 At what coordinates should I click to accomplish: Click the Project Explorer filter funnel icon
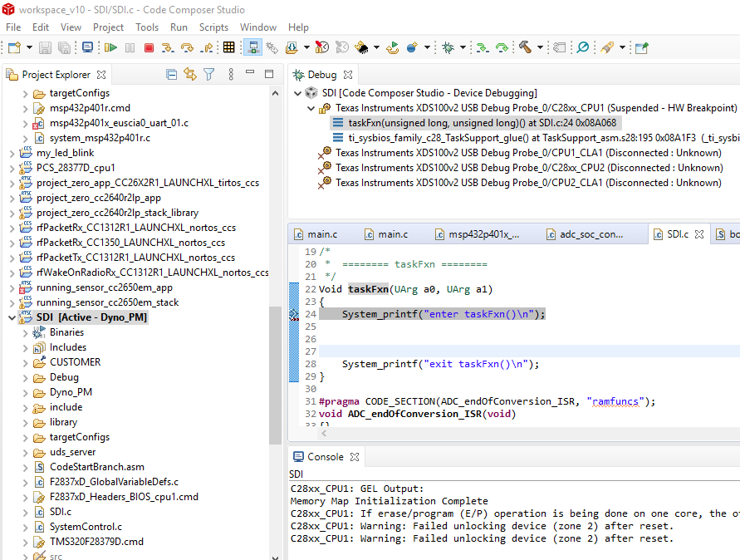click(x=209, y=75)
